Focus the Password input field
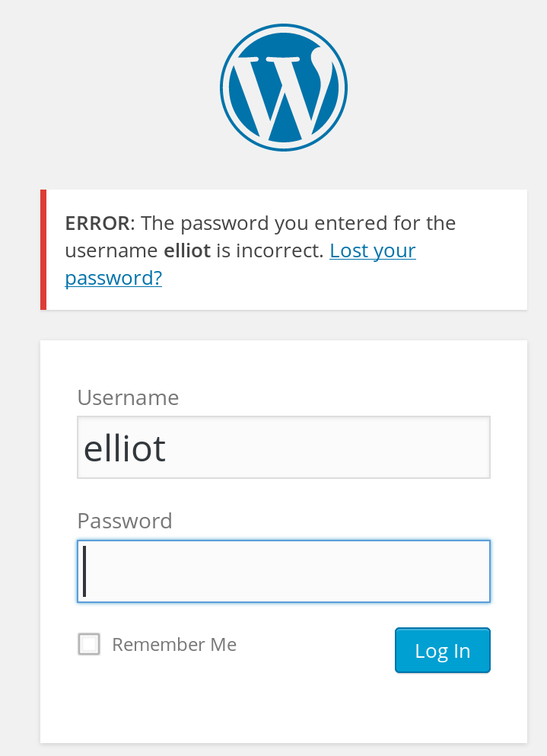The height and width of the screenshot is (756, 547). [x=283, y=571]
